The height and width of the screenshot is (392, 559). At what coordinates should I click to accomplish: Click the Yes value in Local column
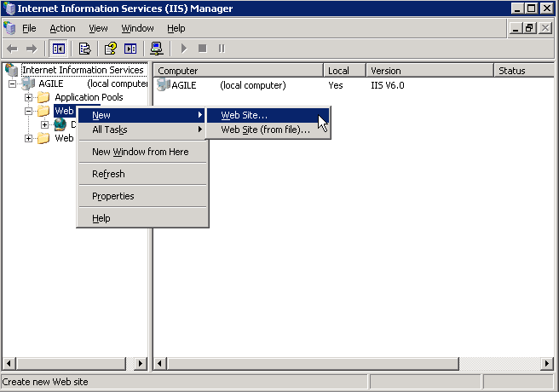(336, 85)
